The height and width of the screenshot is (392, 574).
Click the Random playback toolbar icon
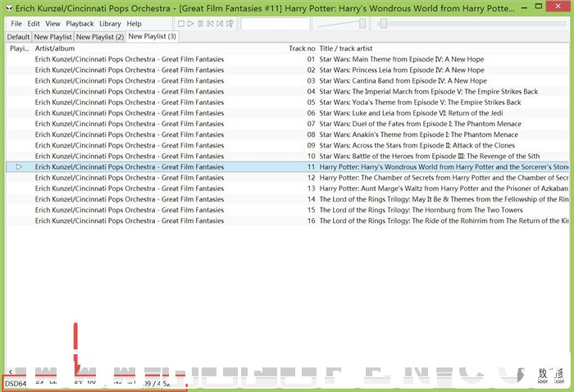pos(230,24)
